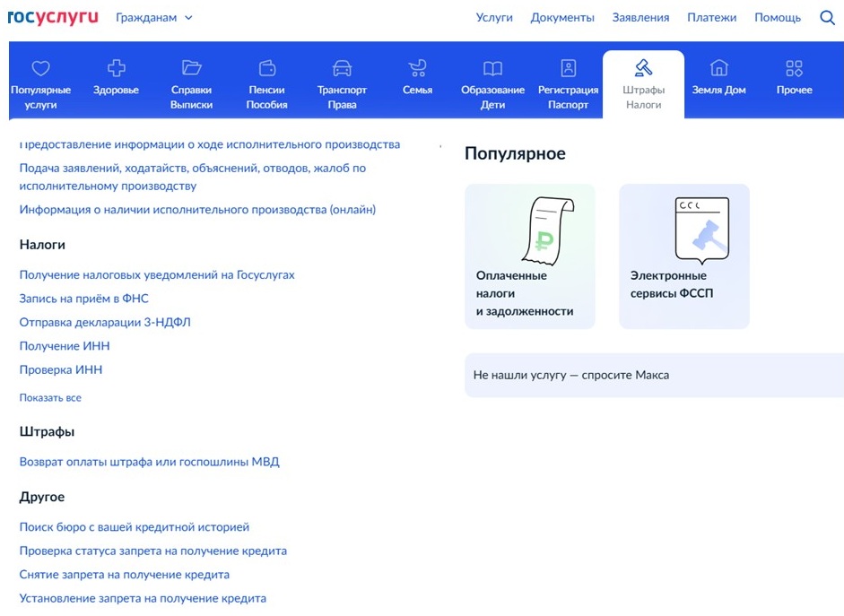This screenshot has height=616, width=844.
Task: Select the Образование Дети book icon
Action: click(492, 68)
